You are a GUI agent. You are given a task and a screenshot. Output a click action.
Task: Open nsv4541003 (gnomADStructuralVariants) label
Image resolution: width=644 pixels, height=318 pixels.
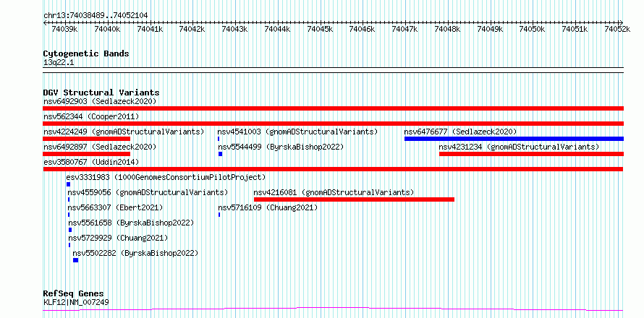297,132
